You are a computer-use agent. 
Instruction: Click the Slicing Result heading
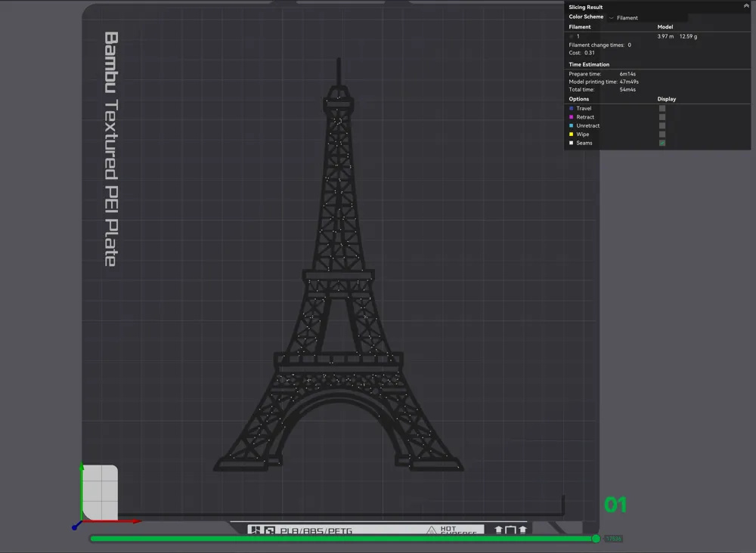586,8
